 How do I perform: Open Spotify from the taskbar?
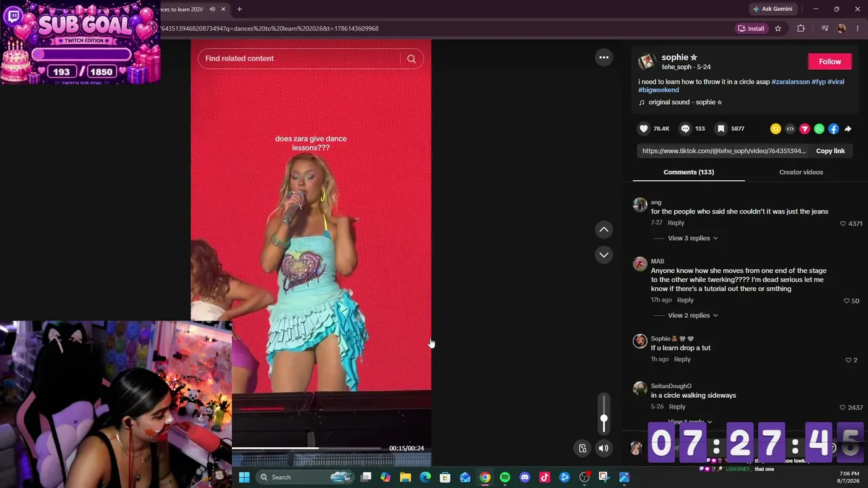[505, 477]
